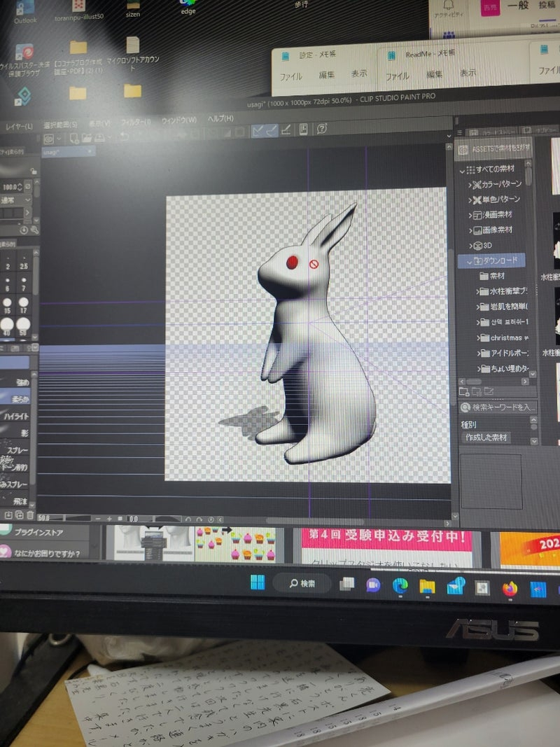Select the 岩肌を簡単 folder

coord(503,307)
